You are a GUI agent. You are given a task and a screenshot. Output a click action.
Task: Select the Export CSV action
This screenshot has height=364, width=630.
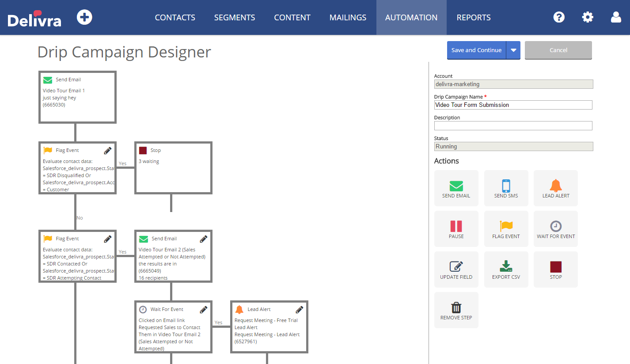tap(506, 269)
